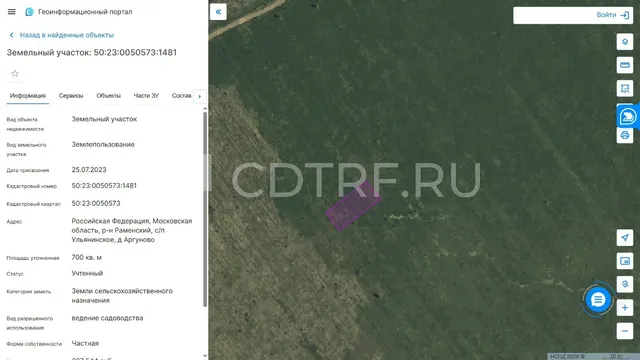Click the НСПД copyright attribution
This screenshot has height=360, width=640.
point(567,356)
